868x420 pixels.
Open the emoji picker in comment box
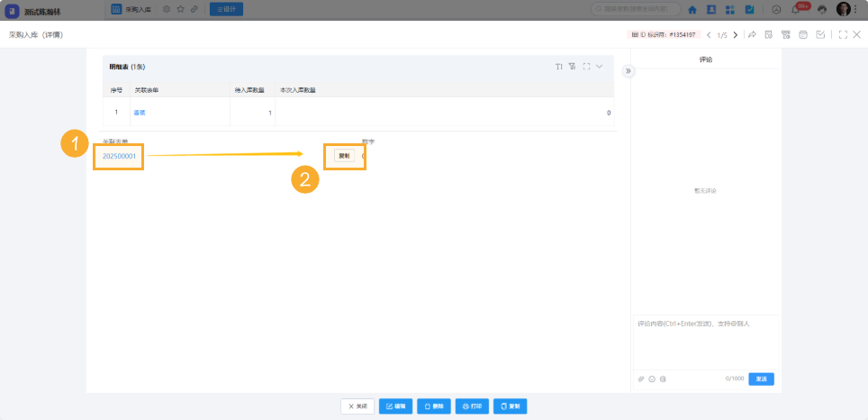[652, 379]
